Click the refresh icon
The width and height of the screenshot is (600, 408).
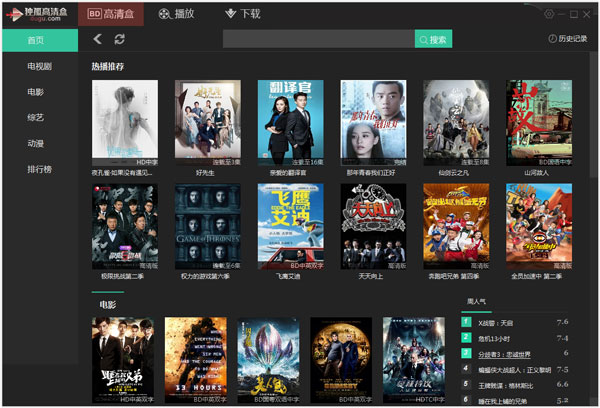click(x=120, y=39)
